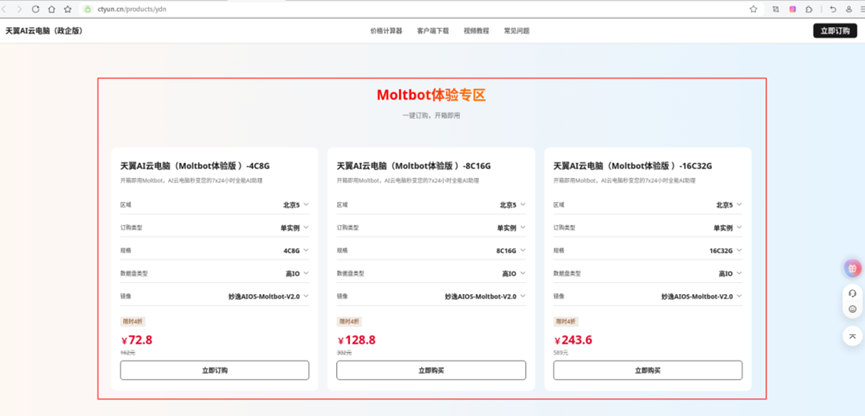Viewport: 865px width, 416px height.
Task: Click the browser forward arrow
Action: pos(20,9)
